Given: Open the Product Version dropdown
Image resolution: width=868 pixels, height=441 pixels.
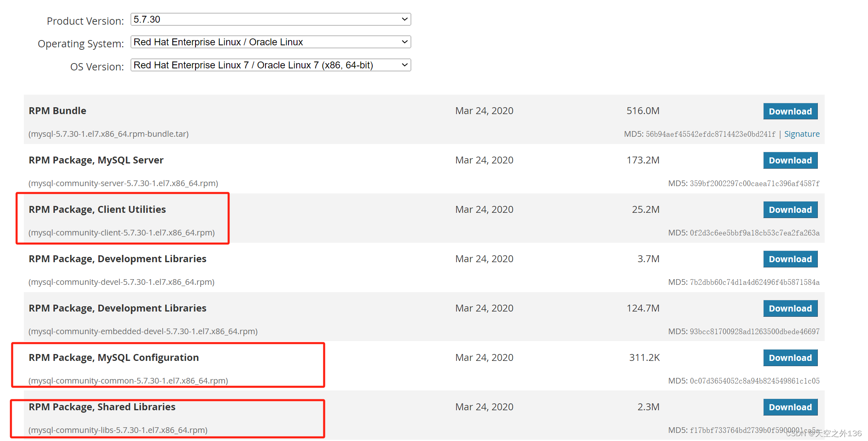Looking at the screenshot, I should click(x=270, y=19).
